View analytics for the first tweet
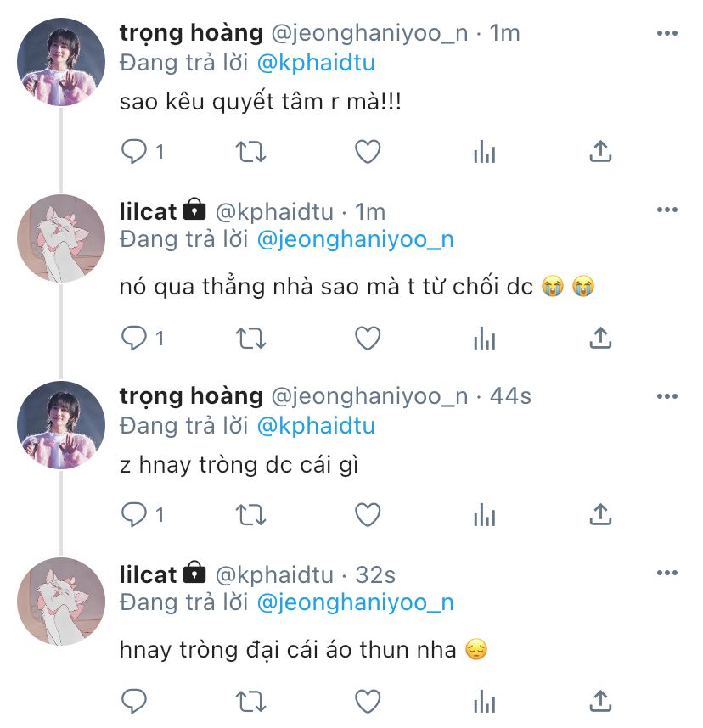The image size is (703, 728). (484, 153)
